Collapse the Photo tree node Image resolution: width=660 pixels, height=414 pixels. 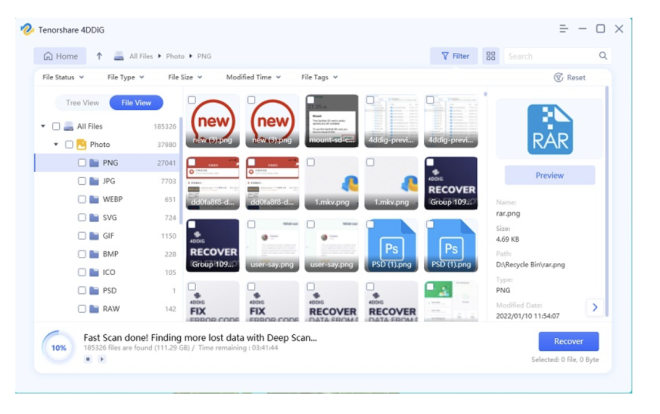56,144
